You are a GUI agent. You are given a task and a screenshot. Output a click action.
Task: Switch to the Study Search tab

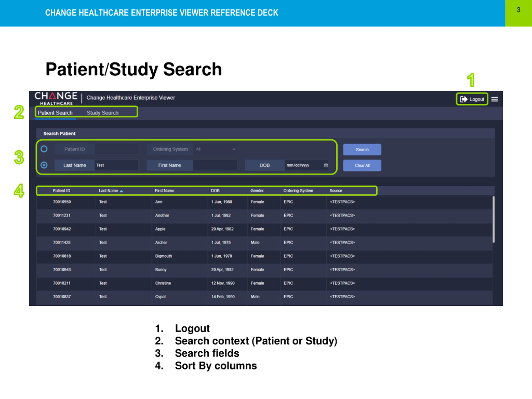pos(102,113)
